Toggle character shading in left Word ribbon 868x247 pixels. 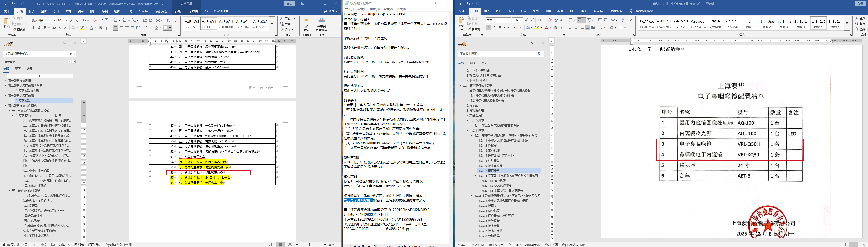101,28
